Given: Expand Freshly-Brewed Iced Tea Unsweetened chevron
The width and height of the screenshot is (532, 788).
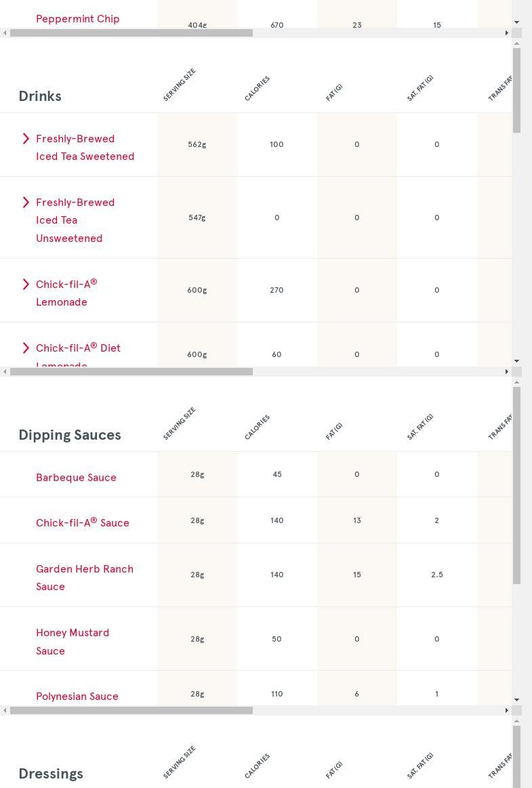Looking at the screenshot, I should tap(26, 203).
